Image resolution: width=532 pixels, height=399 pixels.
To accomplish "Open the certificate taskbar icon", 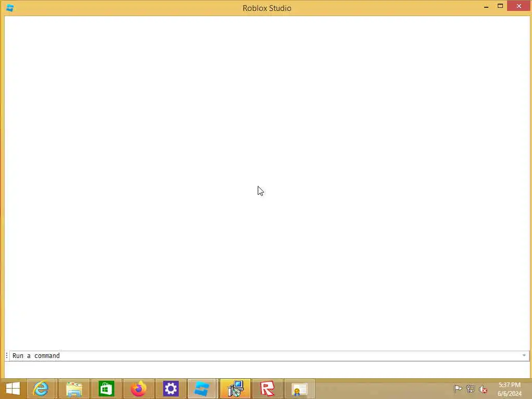I will point(299,389).
